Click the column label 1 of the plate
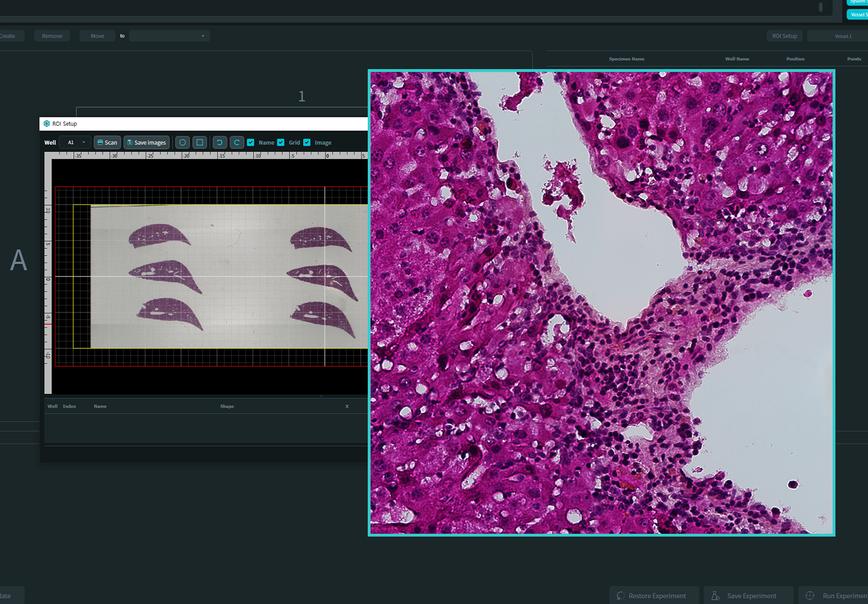 301,97
